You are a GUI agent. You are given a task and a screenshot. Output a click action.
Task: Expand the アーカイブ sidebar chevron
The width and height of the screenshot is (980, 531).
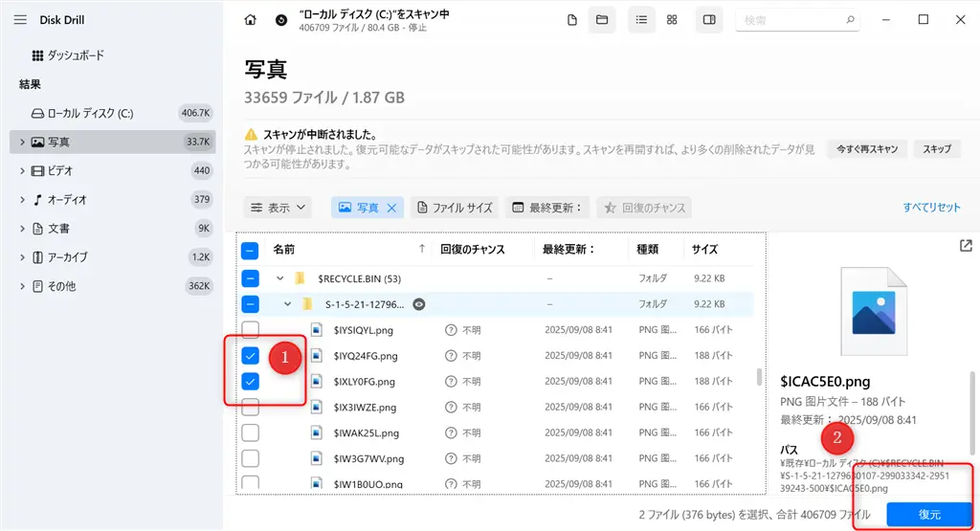(22, 256)
